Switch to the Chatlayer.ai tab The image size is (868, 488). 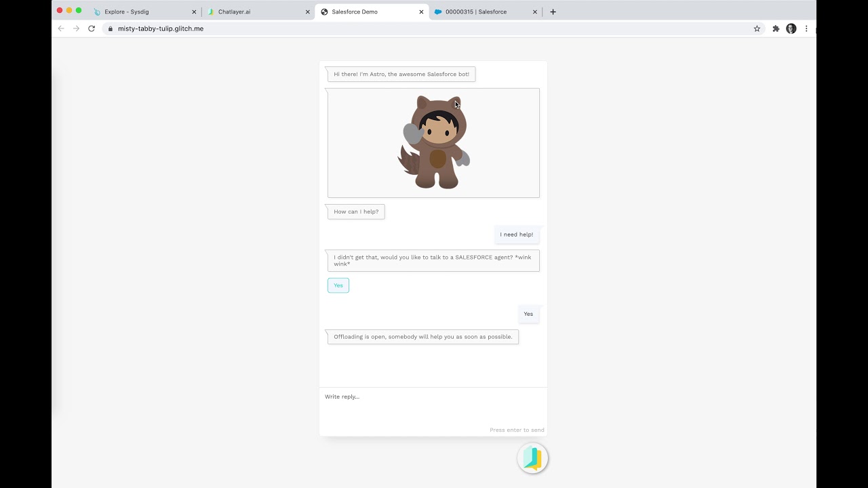click(x=258, y=12)
